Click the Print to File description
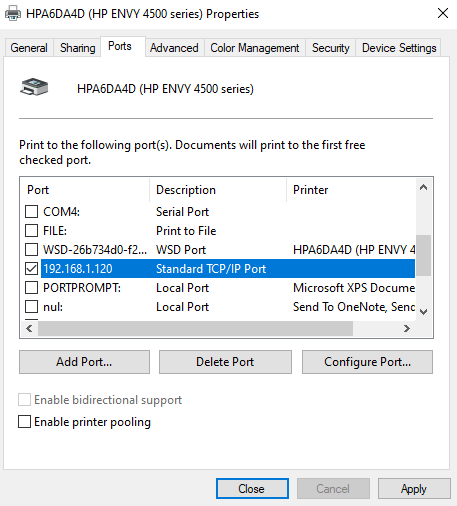The image size is (457, 506). point(186,231)
